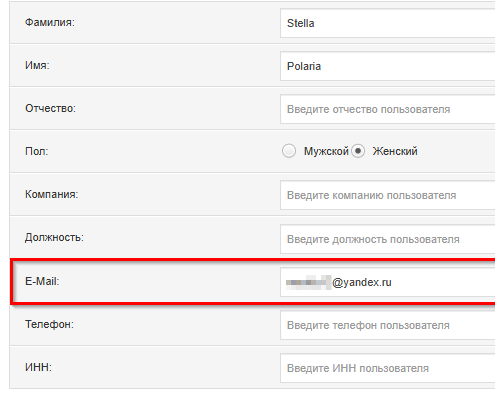495x399 pixels.
Task: Select the Женский radio button
Action: (358, 151)
